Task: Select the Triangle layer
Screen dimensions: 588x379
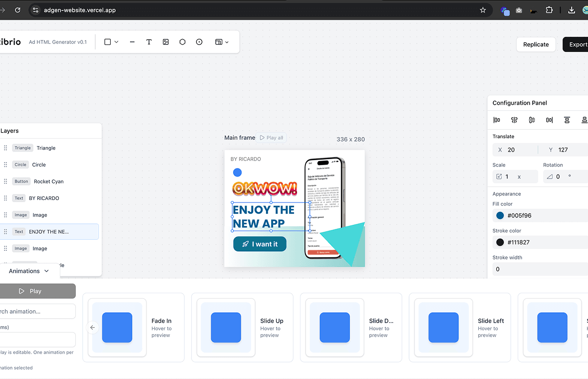Action: pyautogui.click(x=46, y=148)
